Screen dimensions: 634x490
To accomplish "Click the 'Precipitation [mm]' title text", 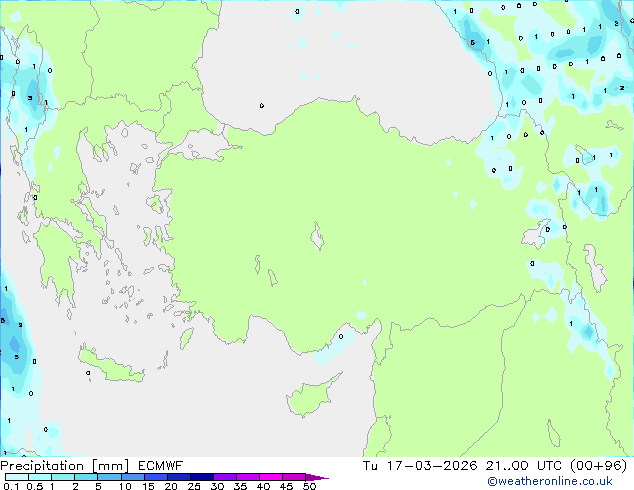I will click(65, 466).
